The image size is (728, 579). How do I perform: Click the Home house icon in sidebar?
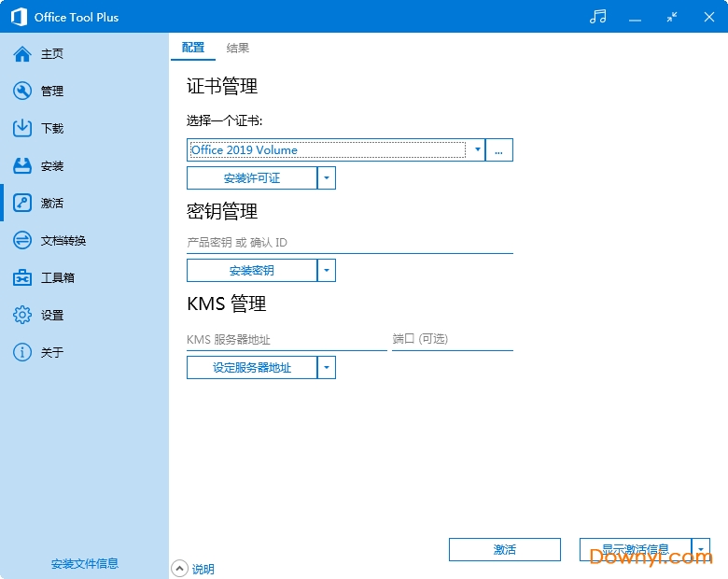(x=22, y=54)
